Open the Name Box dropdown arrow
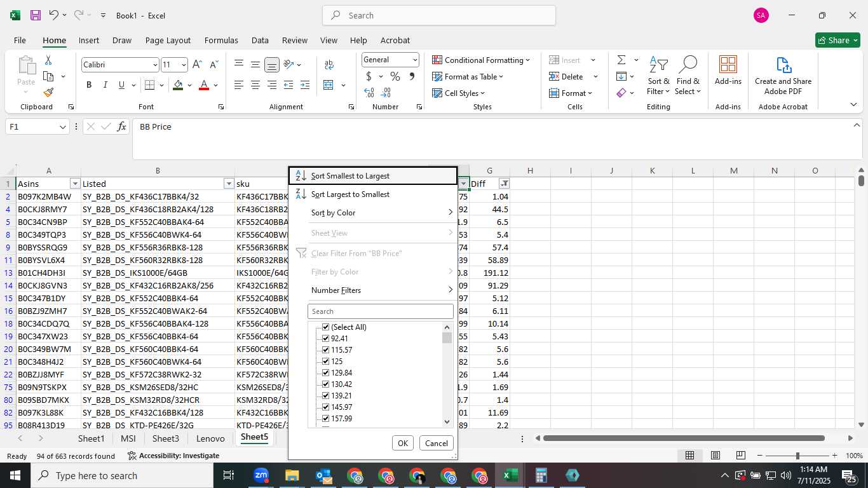Screen dimensions: 868x488 (62, 127)
